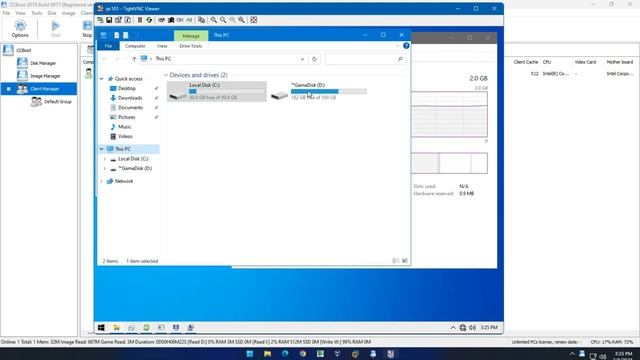Switch Explorer to large icons view
The height and width of the screenshot is (360, 640).
click(x=404, y=261)
